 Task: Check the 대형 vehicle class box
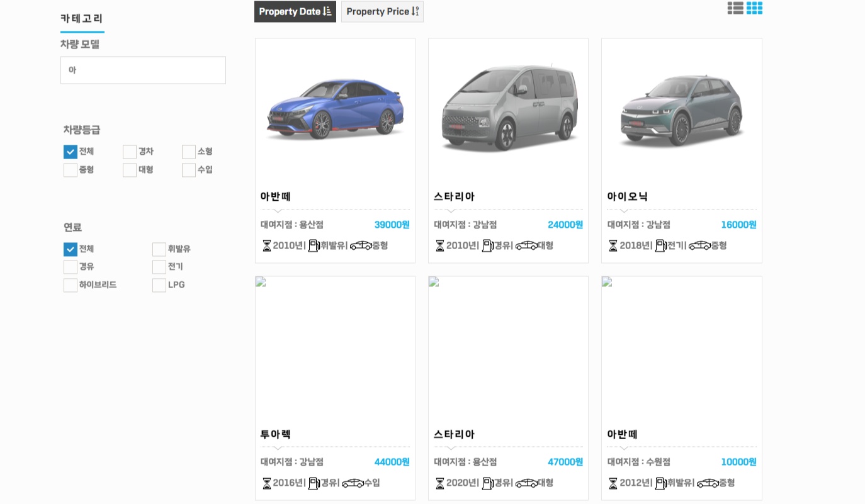(x=130, y=170)
